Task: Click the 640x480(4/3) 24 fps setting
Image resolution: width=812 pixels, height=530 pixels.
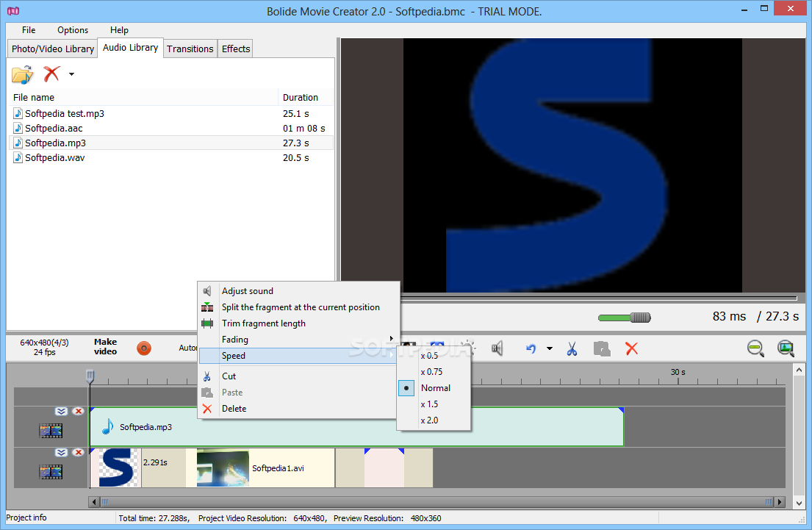Action: point(45,347)
